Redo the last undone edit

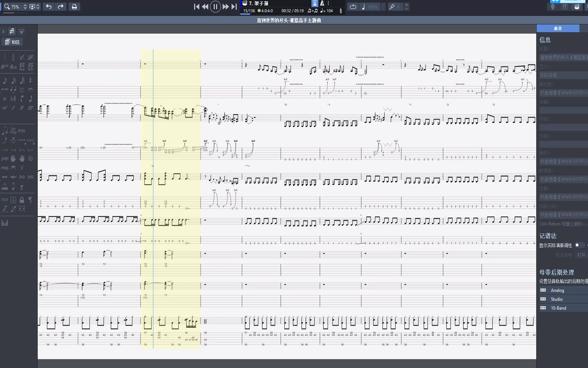pos(61,6)
